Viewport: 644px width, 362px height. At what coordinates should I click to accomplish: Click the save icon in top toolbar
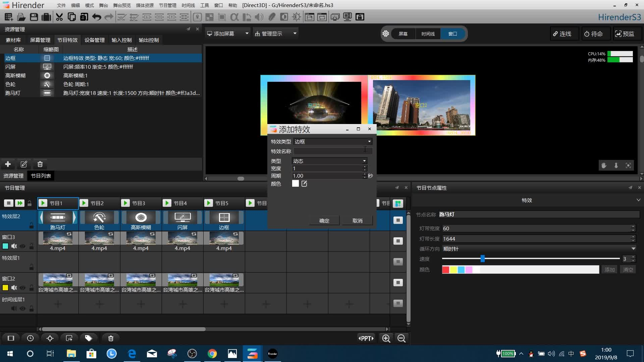tap(34, 17)
